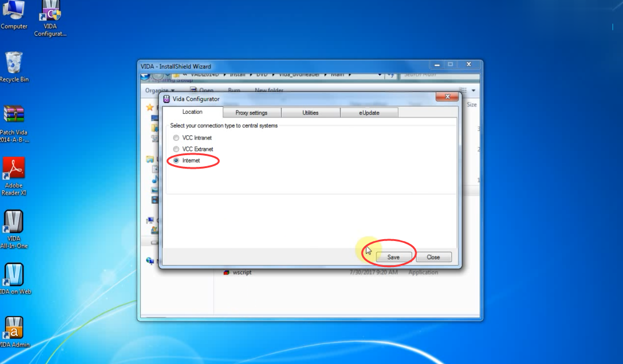Image resolution: width=623 pixels, height=364 pixels.
Task: Open the VIDA Configurator desktop shortcut
Action: [x=50, y=19]
